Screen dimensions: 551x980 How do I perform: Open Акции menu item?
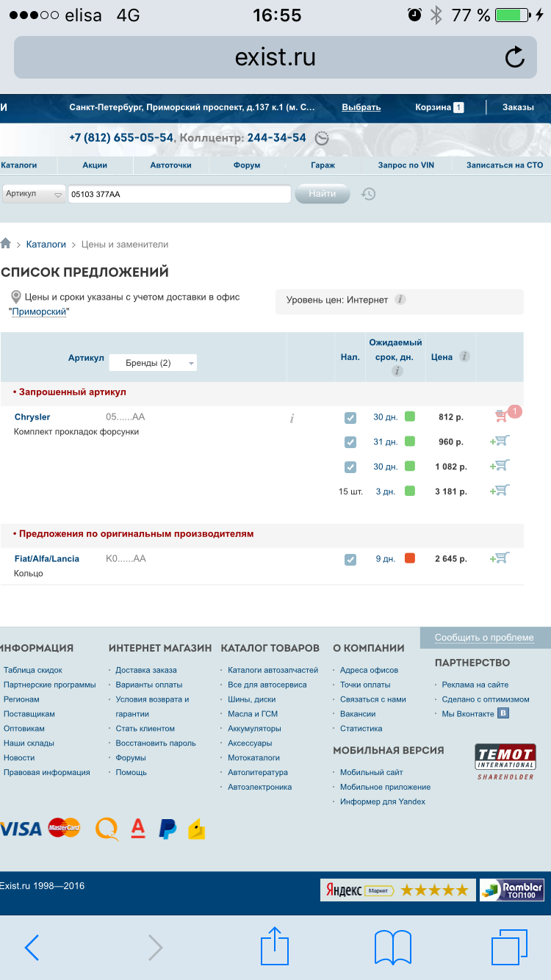tap(95, 165)
